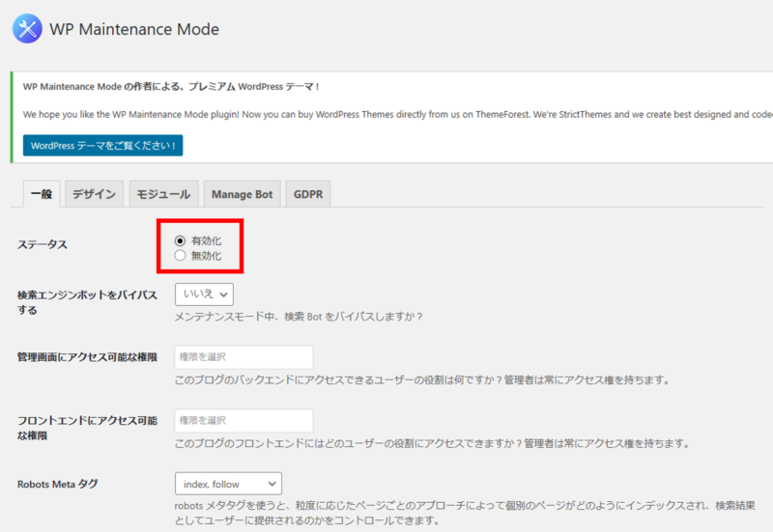Click the Robots Meta タグ label
Image resolution: width=773 pixels, height=532 pixels.
(x=58, y=485)
